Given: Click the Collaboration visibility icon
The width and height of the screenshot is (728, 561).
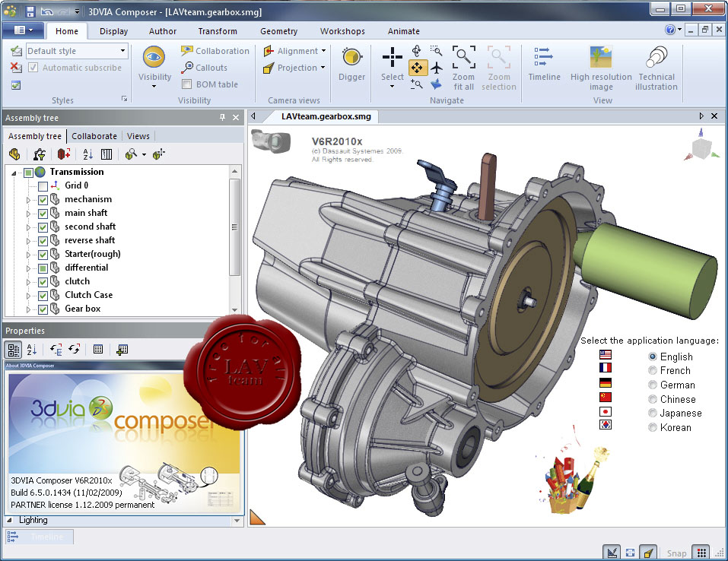Looking at the screenshot, I should coord(186,51).
